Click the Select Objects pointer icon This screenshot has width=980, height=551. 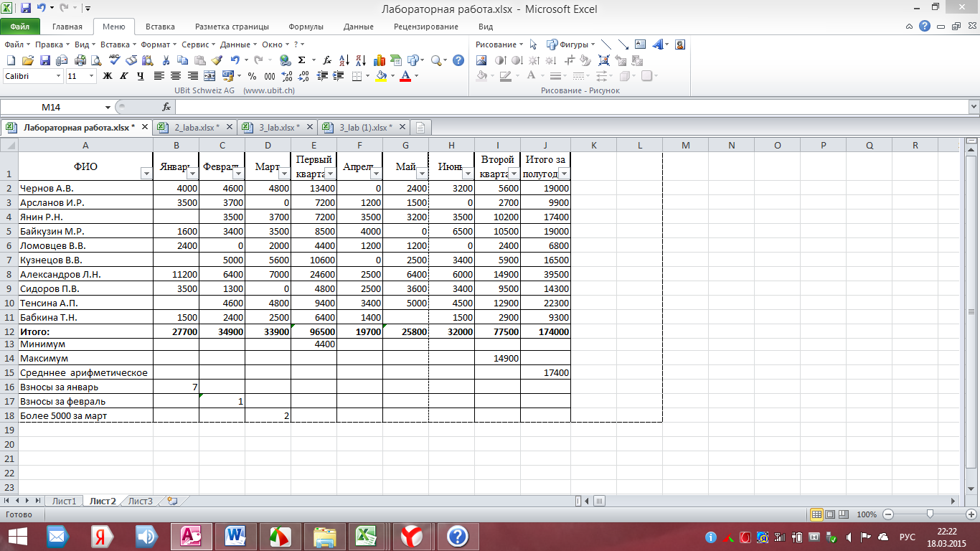coord(533,44)
